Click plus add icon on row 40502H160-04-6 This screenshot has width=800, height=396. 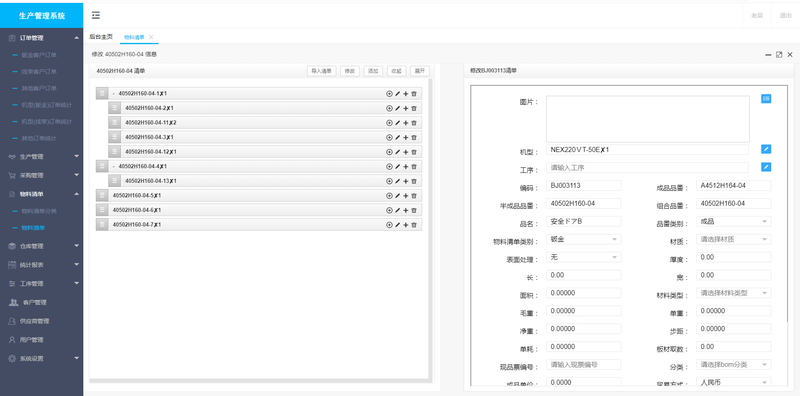click(406, 210)
